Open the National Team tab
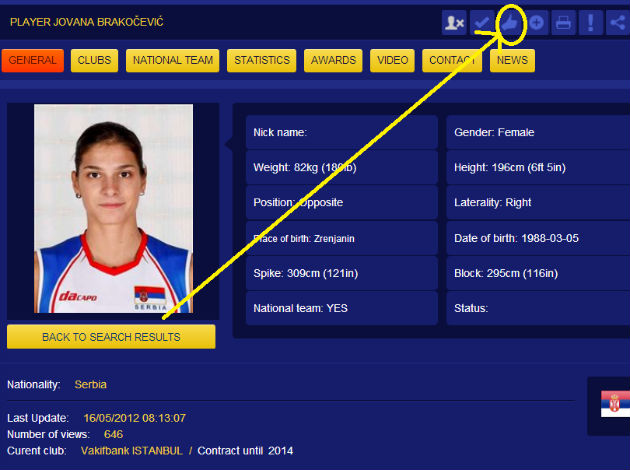The image size is (630, 470). 173,60
